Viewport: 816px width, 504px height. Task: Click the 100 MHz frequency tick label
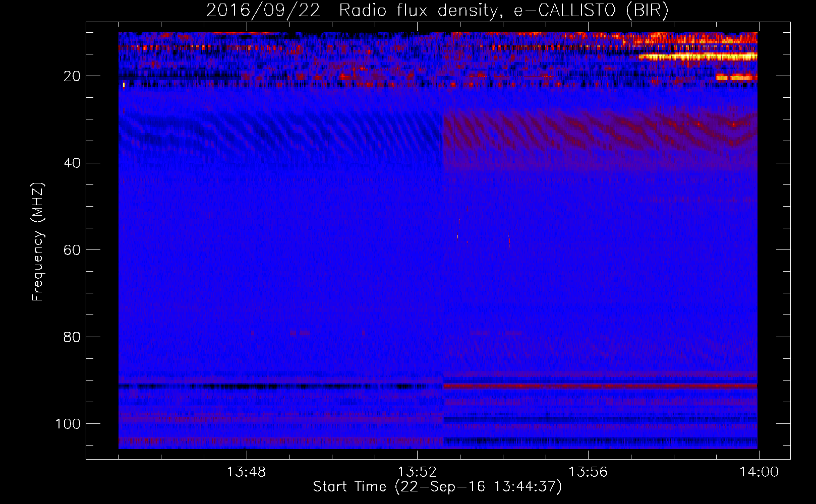(x=68, y=424)
